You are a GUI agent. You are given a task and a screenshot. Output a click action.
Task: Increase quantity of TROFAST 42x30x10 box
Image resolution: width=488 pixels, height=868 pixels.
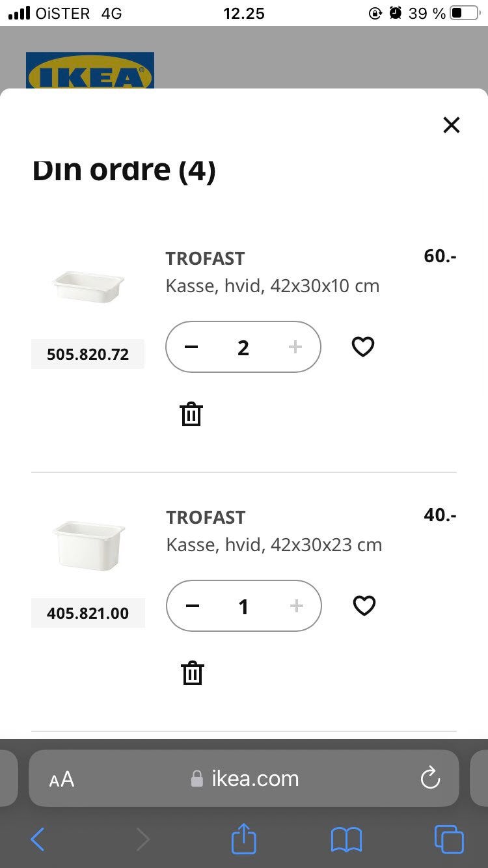[295, 347]
